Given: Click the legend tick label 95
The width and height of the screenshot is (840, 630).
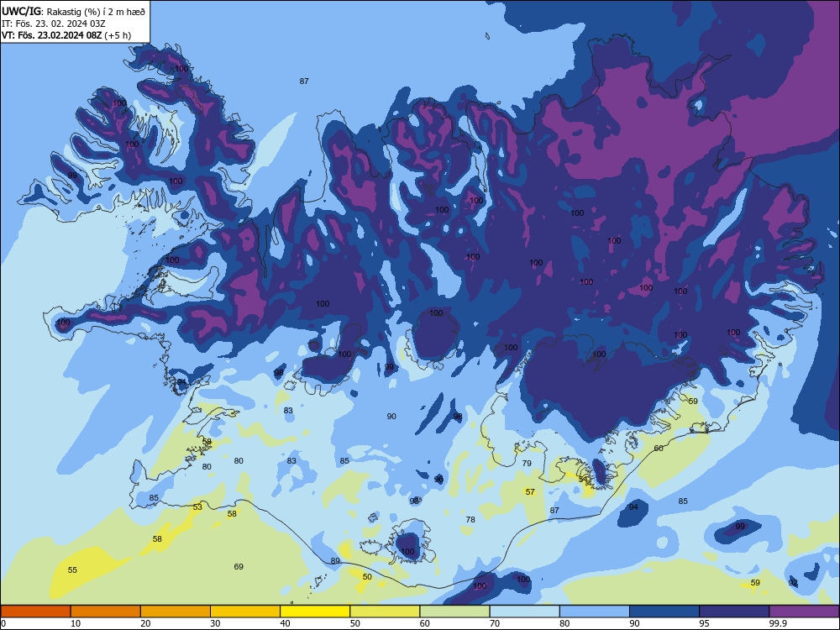Looking at the screenshot, I should (705, 623).
